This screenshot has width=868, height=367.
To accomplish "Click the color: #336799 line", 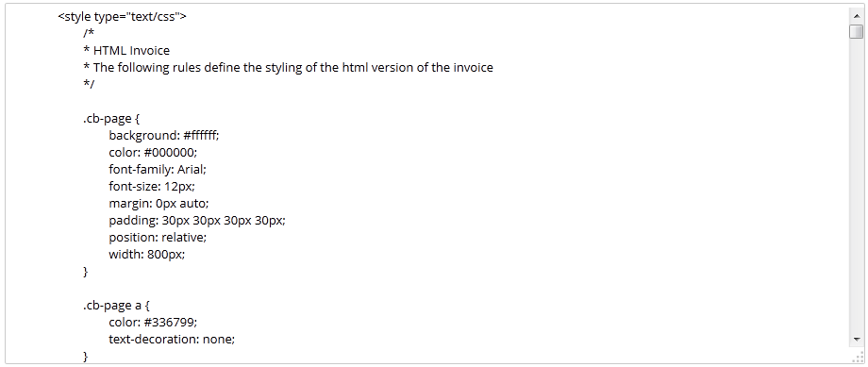I will click(153, 322).
